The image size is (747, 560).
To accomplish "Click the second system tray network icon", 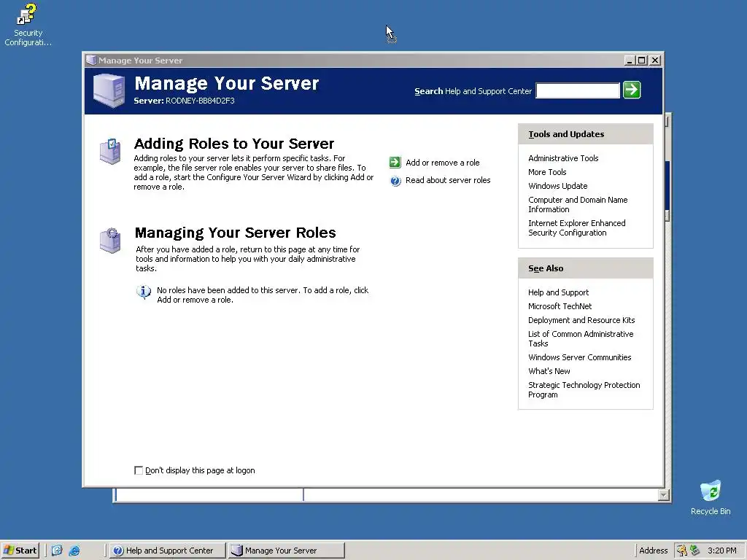I will click(x=695, y=551).
